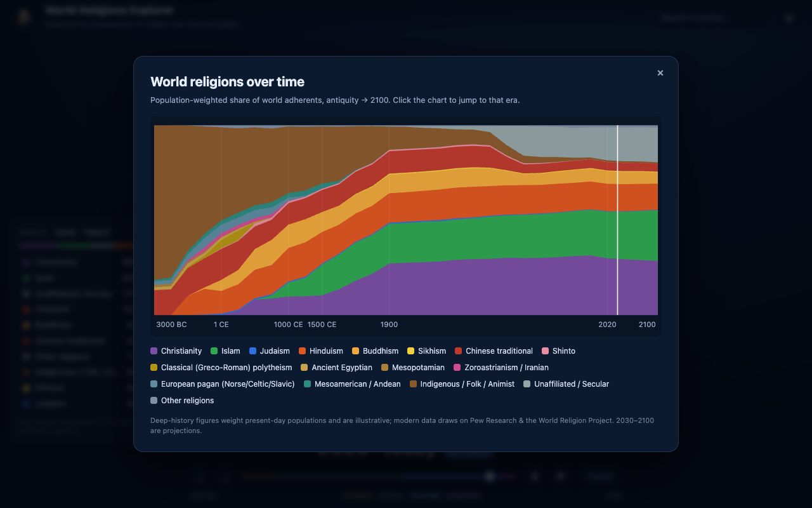Close the World religions over time dialog
The image size is (812, 508).
660,73
